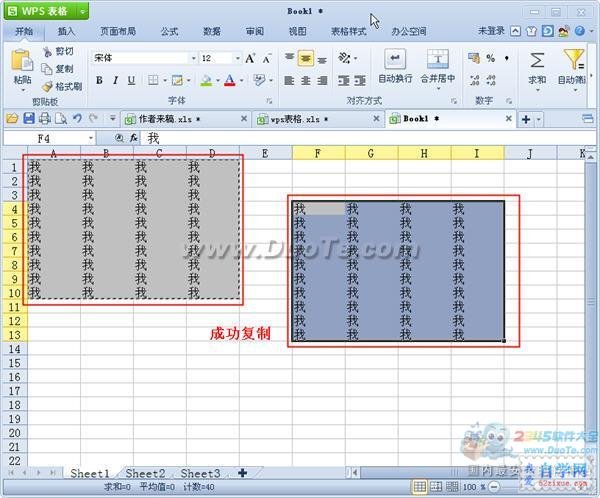Screen dimensions: 600x498
Task: Toggle Italic formatting button
Action: 115,80
